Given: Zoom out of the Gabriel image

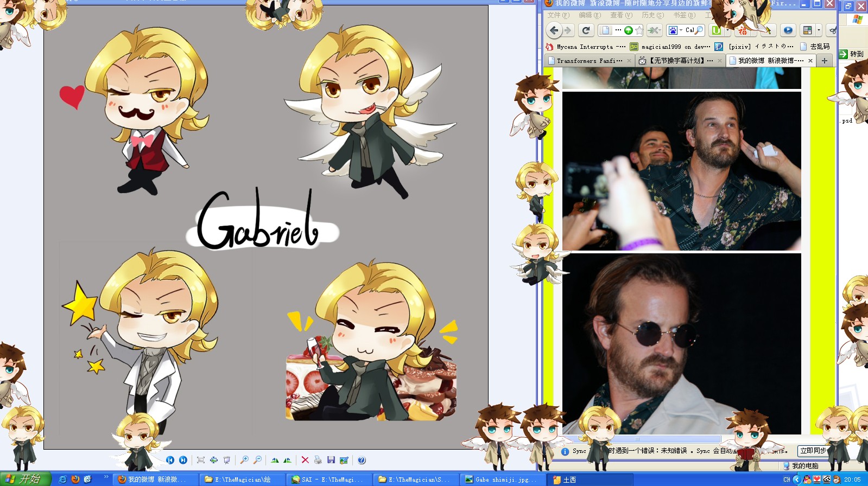Looking at the screenshot, I should click(257, 460).
